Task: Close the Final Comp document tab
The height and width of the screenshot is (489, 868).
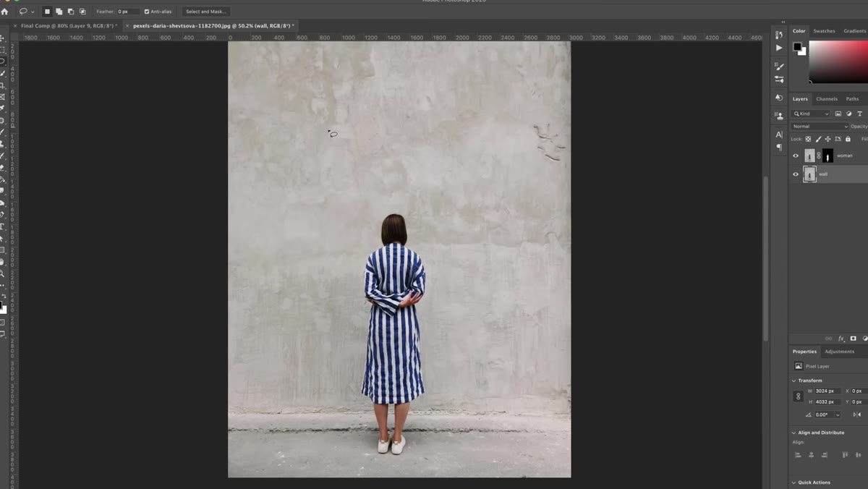Action: [x=14, y=25]
